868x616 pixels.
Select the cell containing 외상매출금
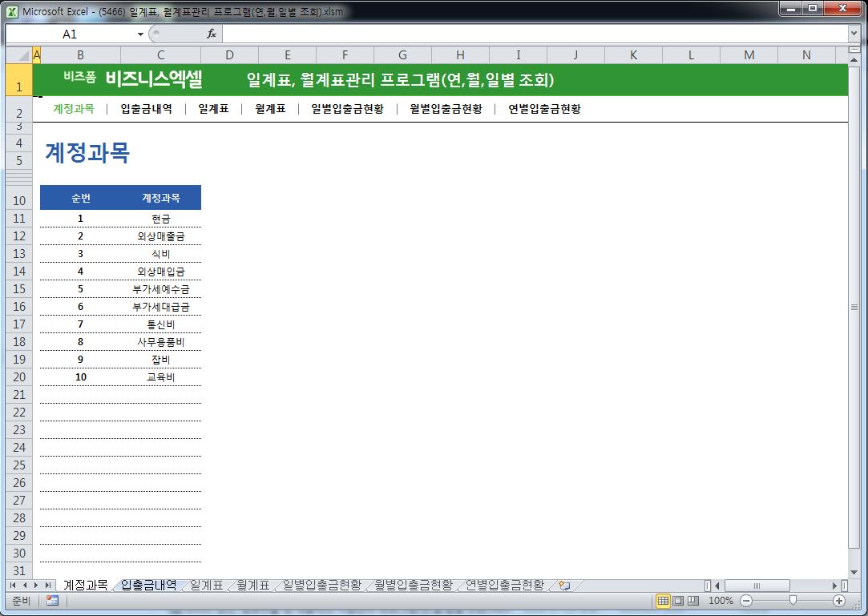point(160,236)
